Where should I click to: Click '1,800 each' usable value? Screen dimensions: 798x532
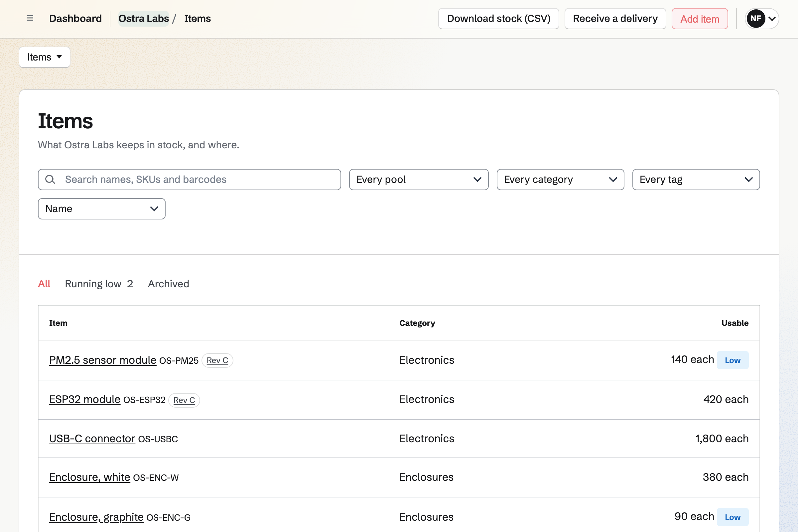click(x=722, y=438)
